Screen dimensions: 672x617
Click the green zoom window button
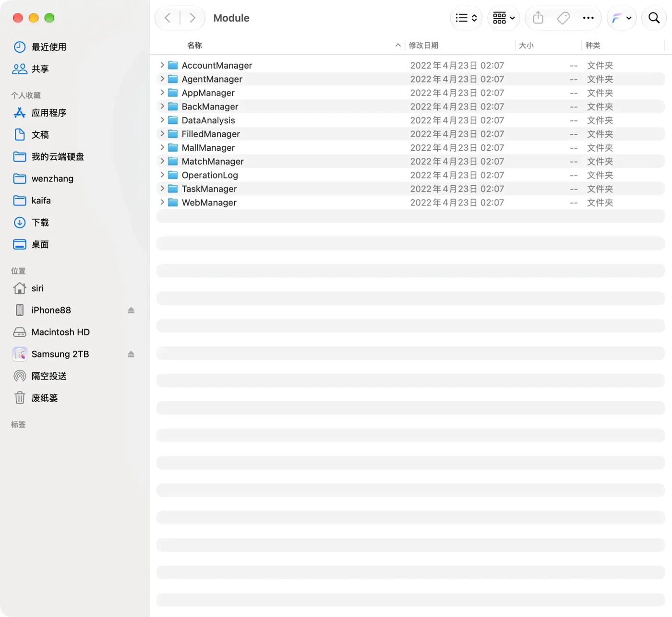click(x=49, y=18)
